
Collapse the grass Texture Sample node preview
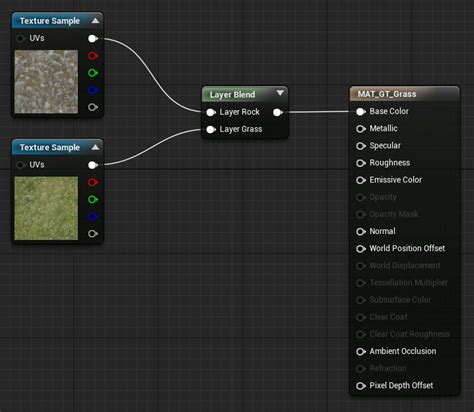[x=95, y=147]
